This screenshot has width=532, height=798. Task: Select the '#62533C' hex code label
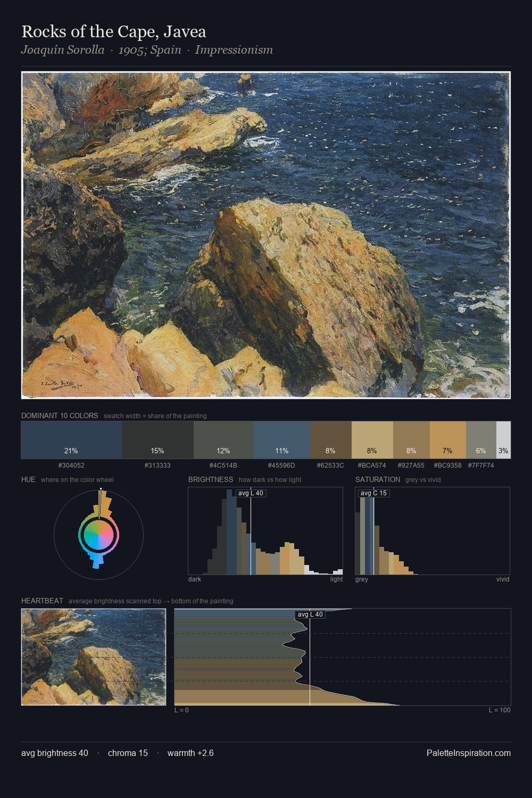(330, 465)
